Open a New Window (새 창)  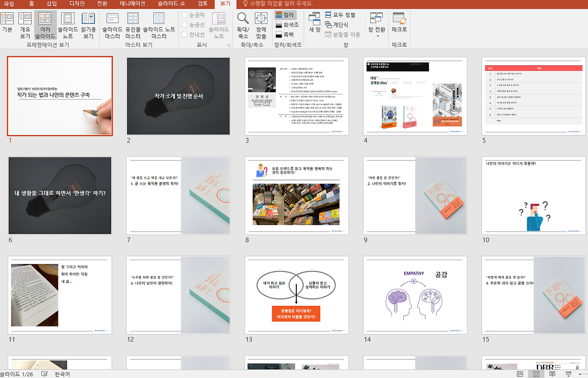(x=315, y=22)
